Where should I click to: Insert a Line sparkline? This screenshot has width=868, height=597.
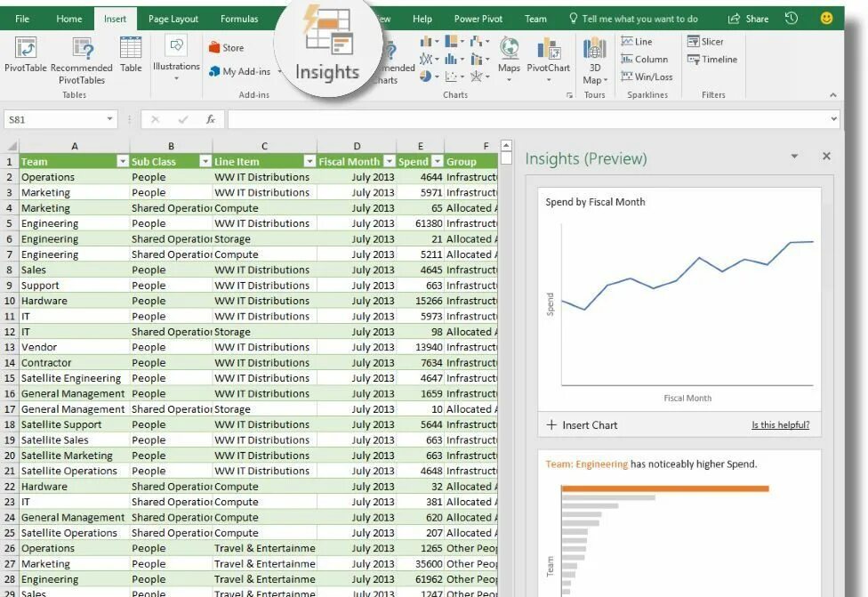point(637,42)
